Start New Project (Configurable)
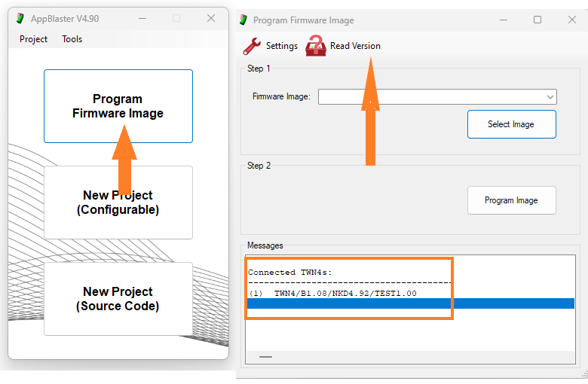 pyautogui.click(x=118, y=203)
